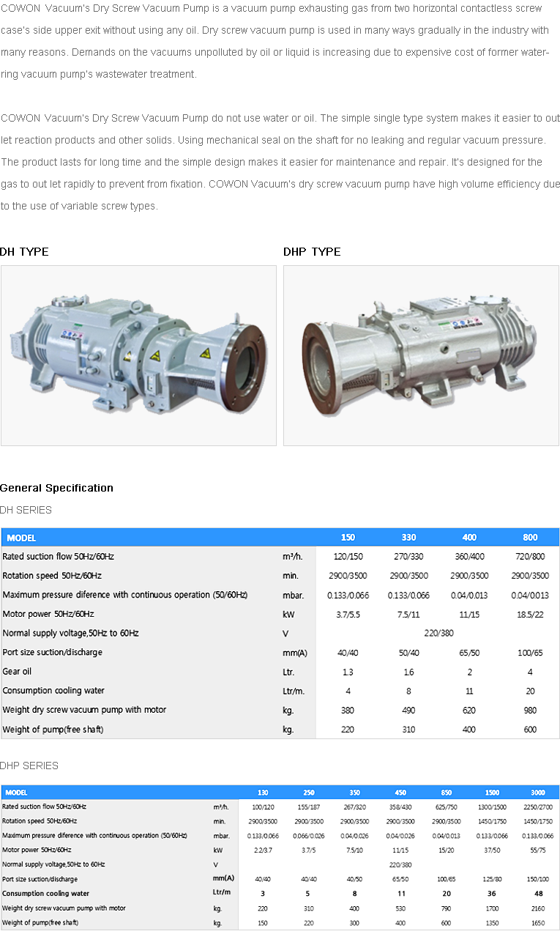Click the 2250/2700 rated suction flow value
Viewport: 560px width, 934px height.
(x=537, y=807)
